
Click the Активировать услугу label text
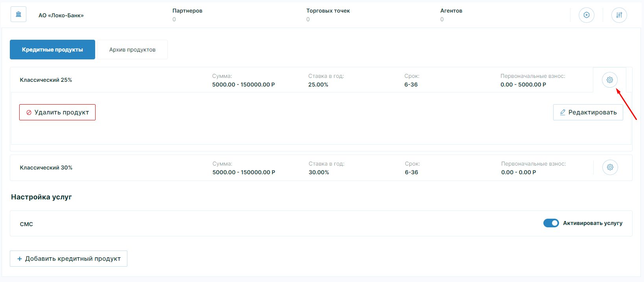(592, 223)
